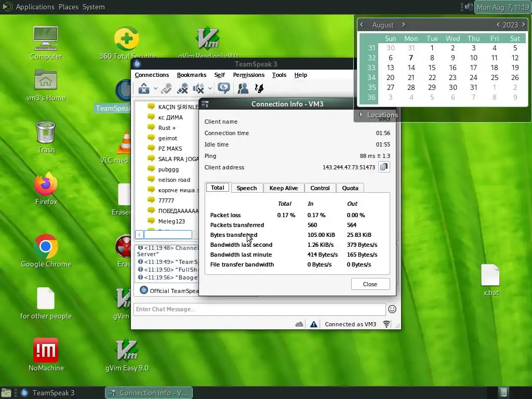Select the geimot channel
Screen dimensions: 532x399
168,138
